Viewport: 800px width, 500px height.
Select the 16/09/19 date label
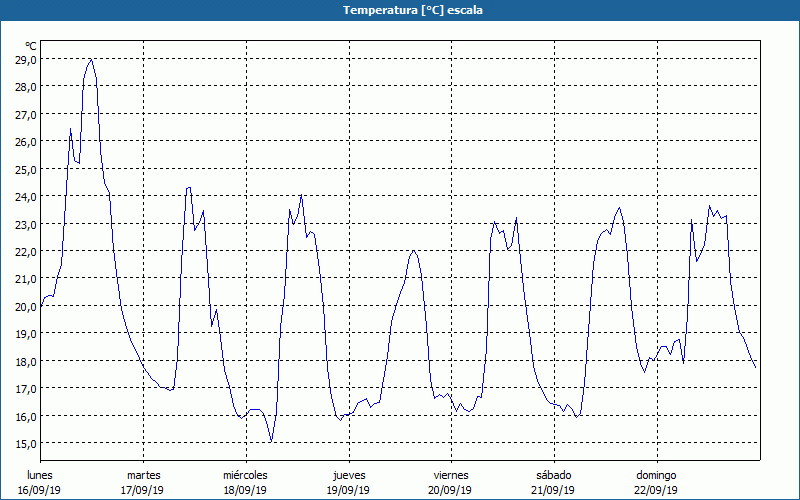click(39, 490)
